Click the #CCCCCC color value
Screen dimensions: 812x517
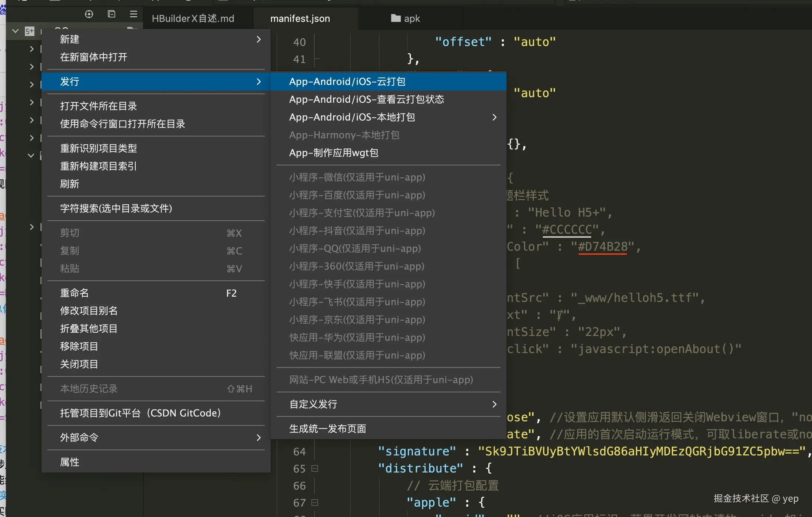click(x=567, y=230)
